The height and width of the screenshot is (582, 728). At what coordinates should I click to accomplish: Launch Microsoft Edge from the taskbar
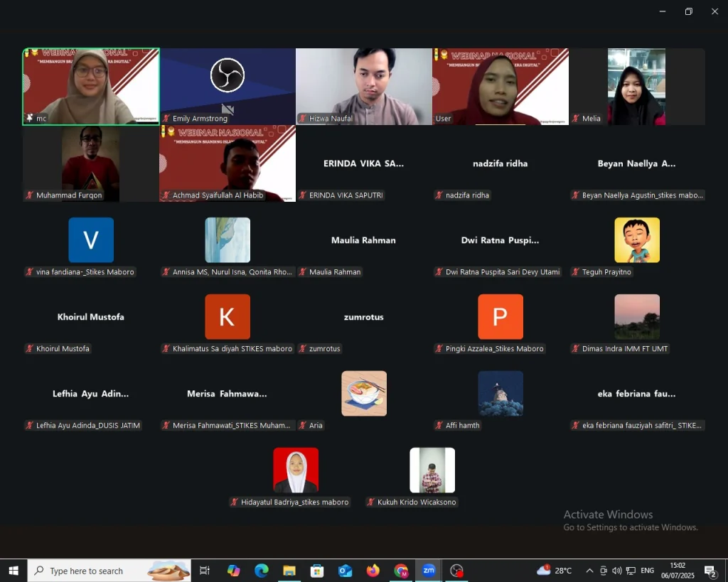(x=261, y=570)
